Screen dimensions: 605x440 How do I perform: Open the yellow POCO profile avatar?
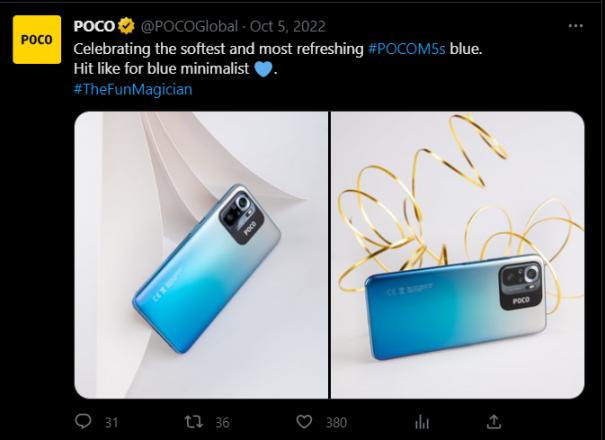[37, 39]
